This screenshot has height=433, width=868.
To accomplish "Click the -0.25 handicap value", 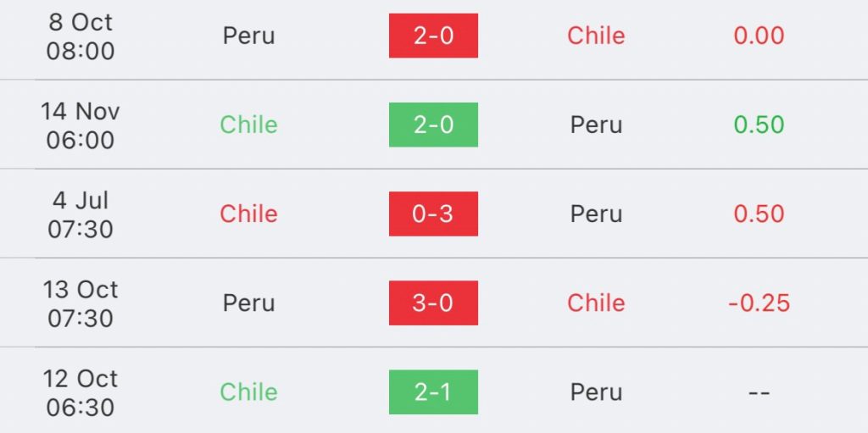I will tap(759, 303).
